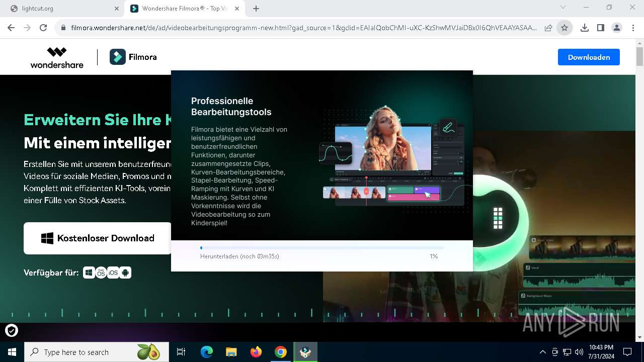
Task: Click the Kostenloser Download button
Action: (x=98, y=238)
